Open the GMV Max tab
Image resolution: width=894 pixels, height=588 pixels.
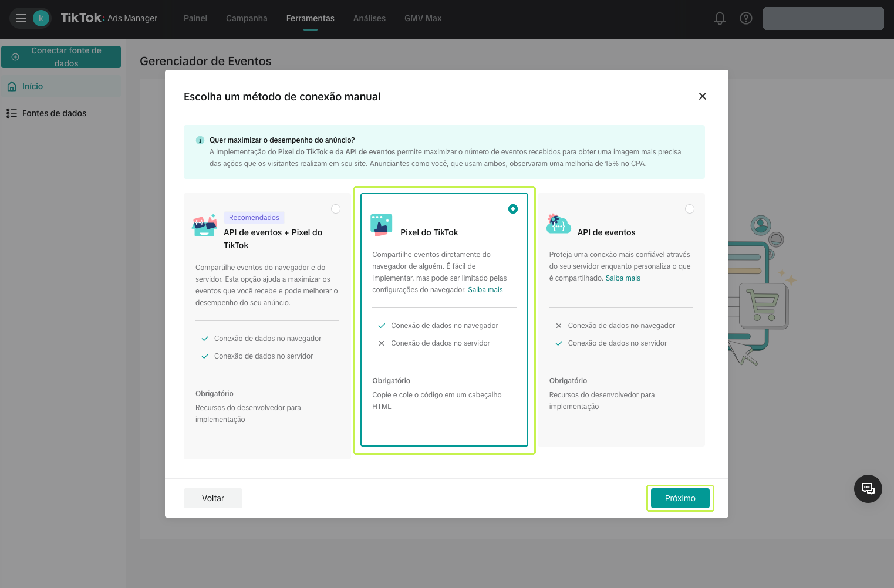[423, 18]
